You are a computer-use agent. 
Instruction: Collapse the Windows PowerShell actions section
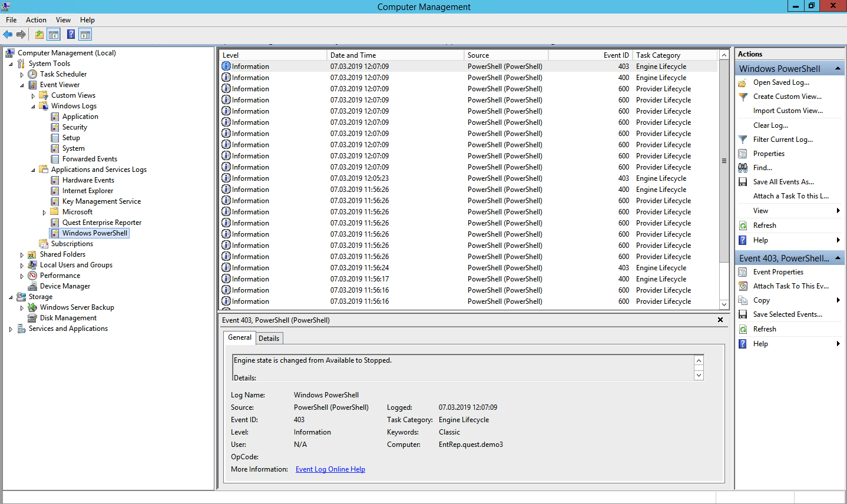coord(838,68)
